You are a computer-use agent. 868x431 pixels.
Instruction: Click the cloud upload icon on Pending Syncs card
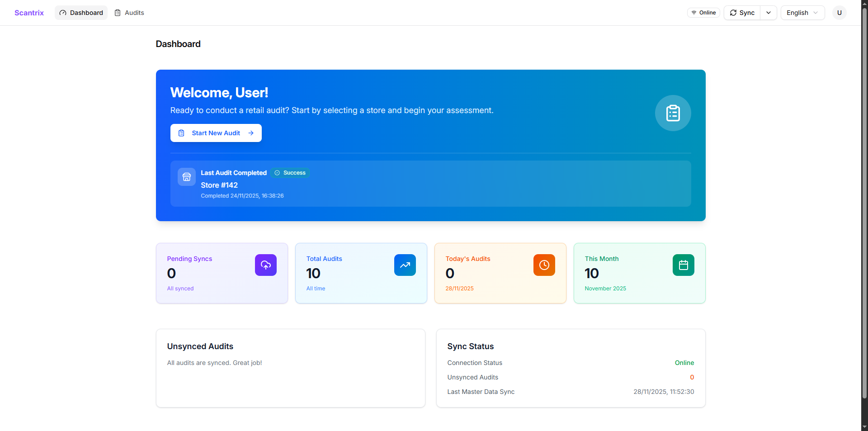point(265,265)
